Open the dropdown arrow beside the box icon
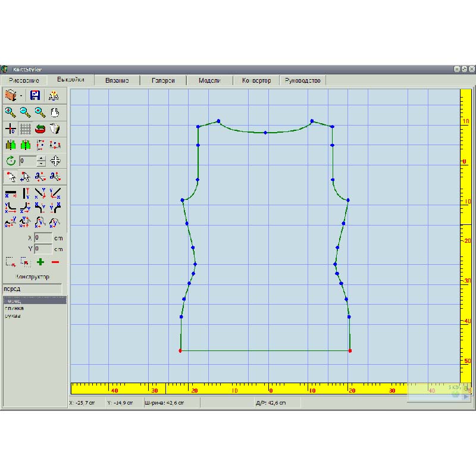The height and width of the screenshot is (476, 476). tap(21, 96)
